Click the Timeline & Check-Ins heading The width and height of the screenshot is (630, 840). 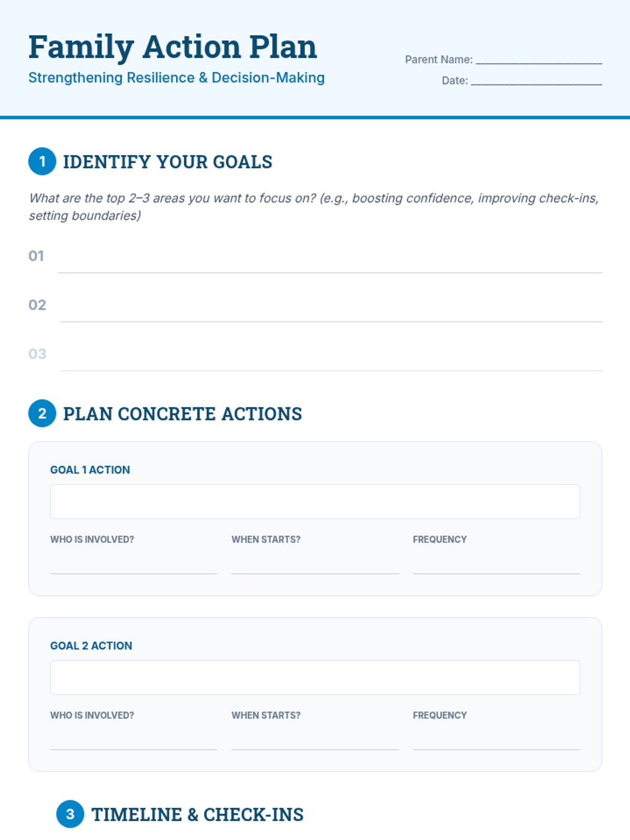(x=197, y=814)
